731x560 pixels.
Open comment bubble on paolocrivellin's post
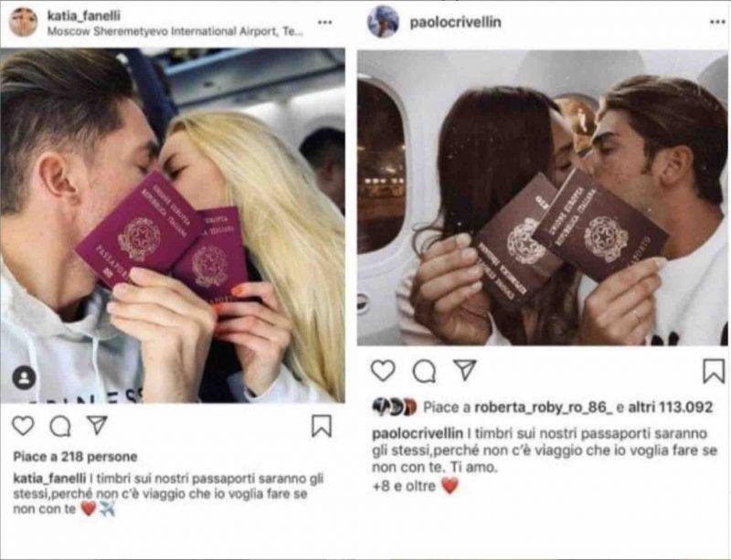[424, 371]
